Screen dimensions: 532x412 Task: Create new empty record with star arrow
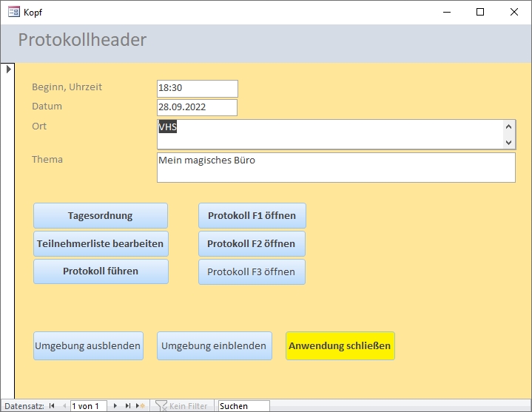141,406
